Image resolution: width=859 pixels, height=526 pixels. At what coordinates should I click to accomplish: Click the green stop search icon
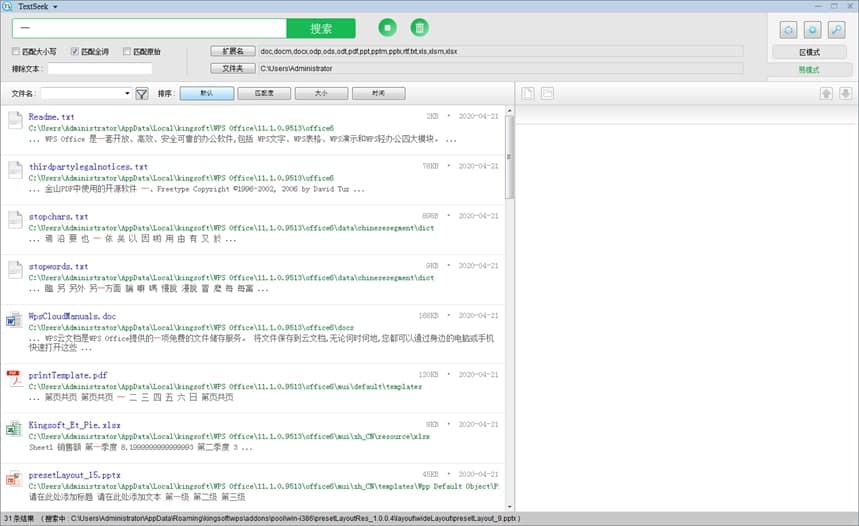[x=388, y=28]
